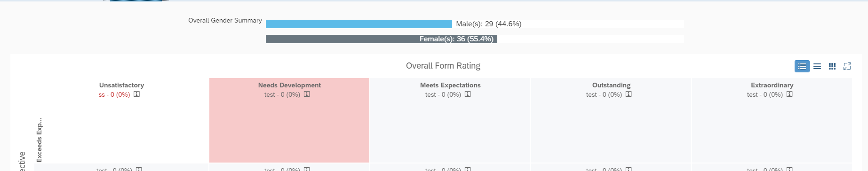
Task: Click the blue Male(s) gender summary bar
Action: pyautogui.click(x=359, y=24)
